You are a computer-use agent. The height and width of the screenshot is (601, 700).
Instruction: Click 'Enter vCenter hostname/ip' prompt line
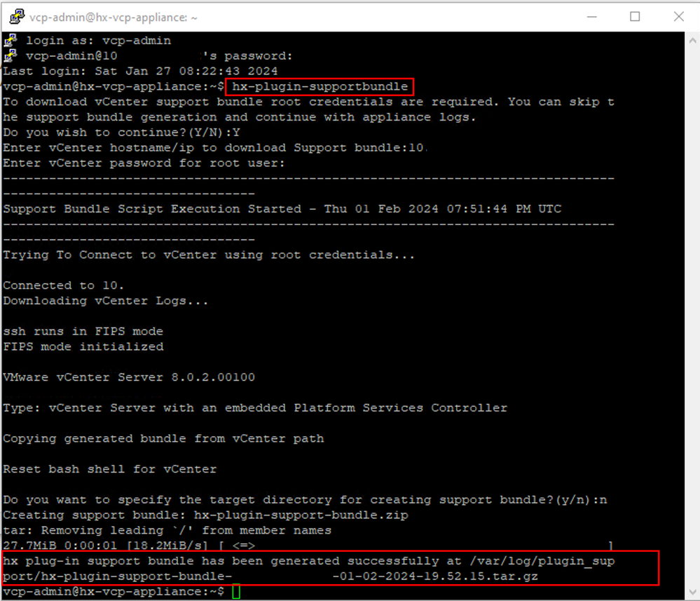click(214, 147)
